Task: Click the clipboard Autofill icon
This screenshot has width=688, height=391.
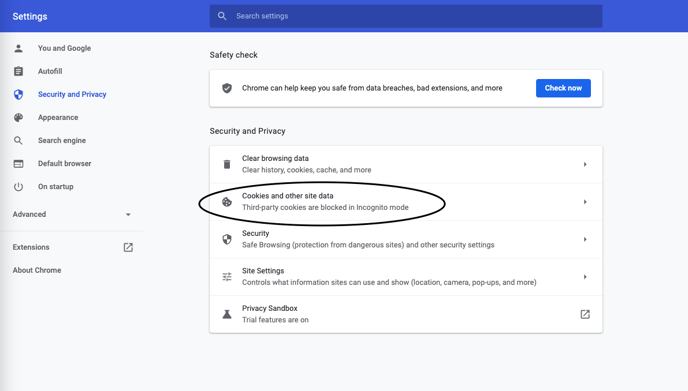Action: (x=18, y=71)
